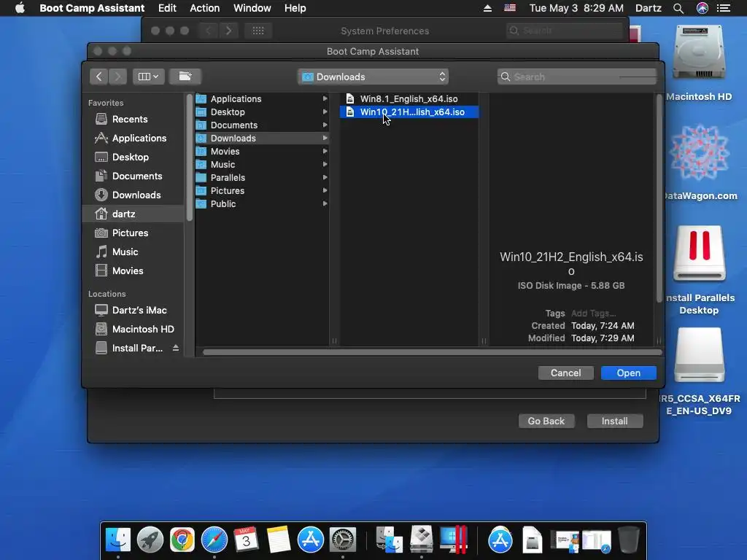Go back in file dialog
The height and width of the screenshot is (560, 747).
tap(98, 77)
